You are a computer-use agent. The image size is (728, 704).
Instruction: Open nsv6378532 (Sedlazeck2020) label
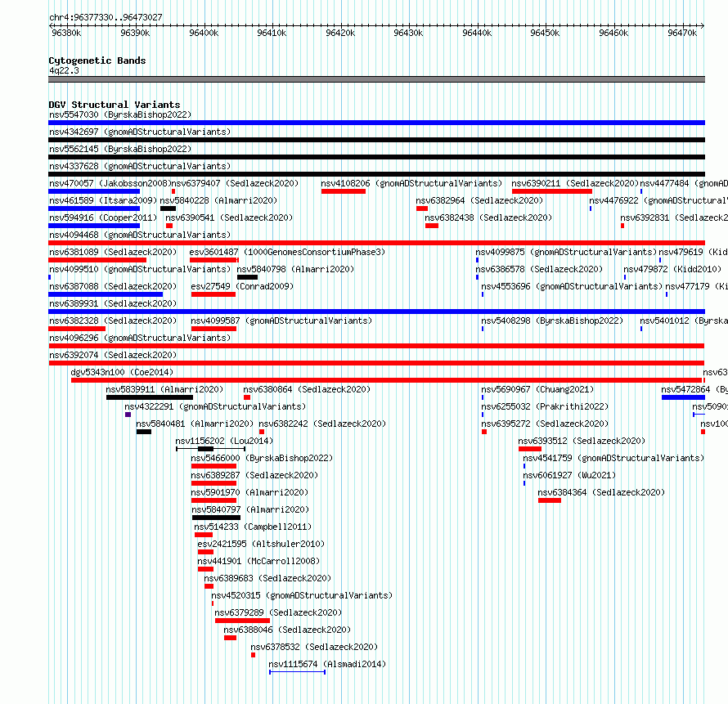tap(314, 647)
